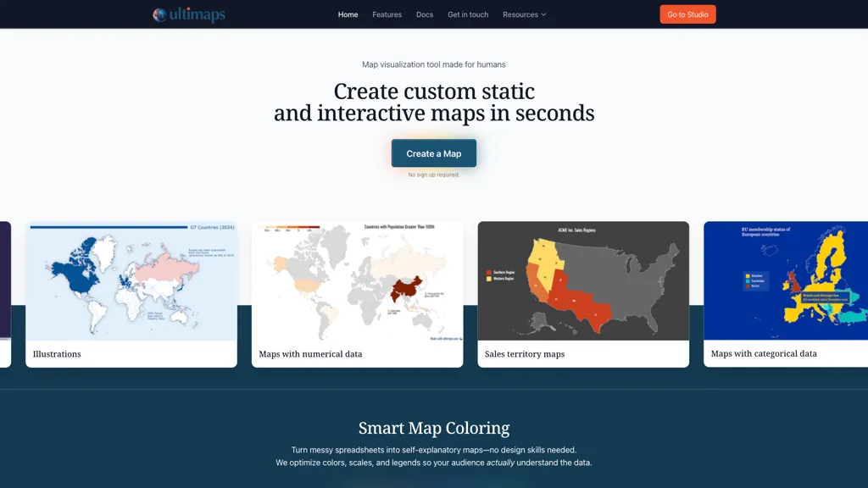Click the Sales territory maps label
Viewport: 868px width, 488px height.
pos(525,354)
